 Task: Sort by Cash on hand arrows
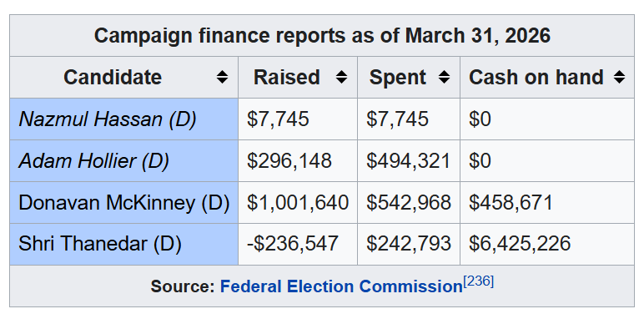[x=619, y=78]
